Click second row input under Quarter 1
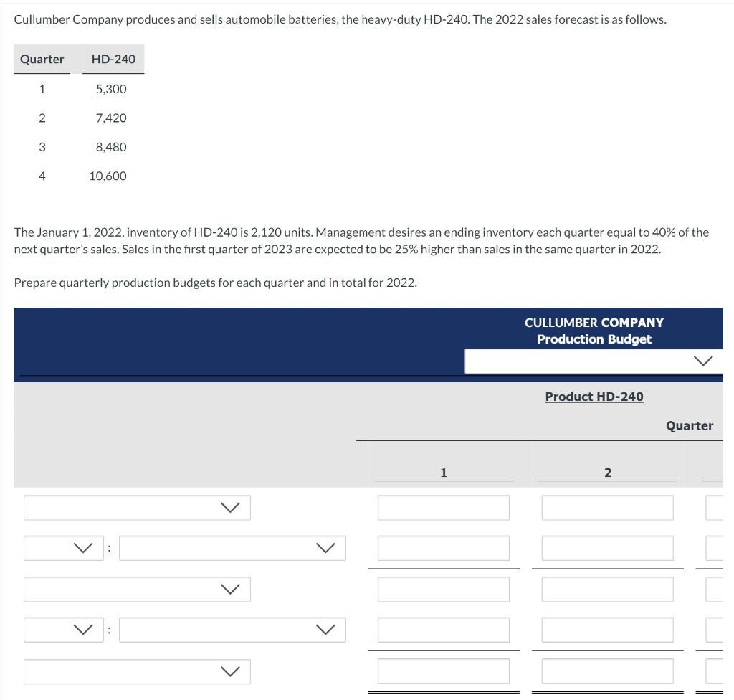The height and width of the screenshot is (700, 734). (x=444, y=548)
